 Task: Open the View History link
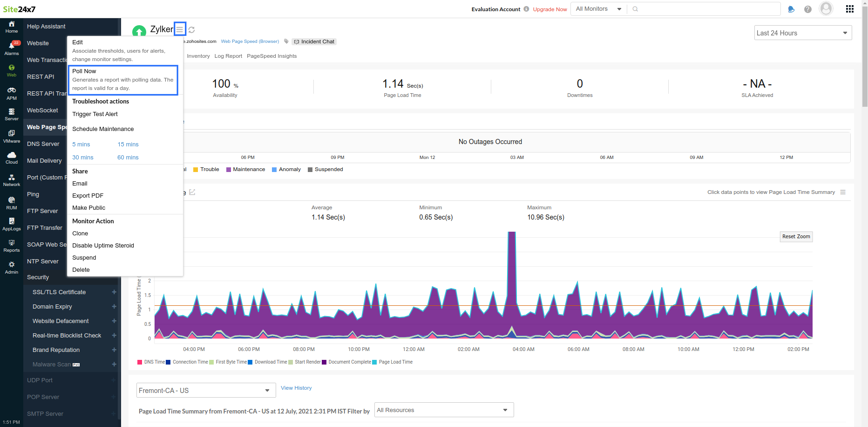(x=296, y=388)
